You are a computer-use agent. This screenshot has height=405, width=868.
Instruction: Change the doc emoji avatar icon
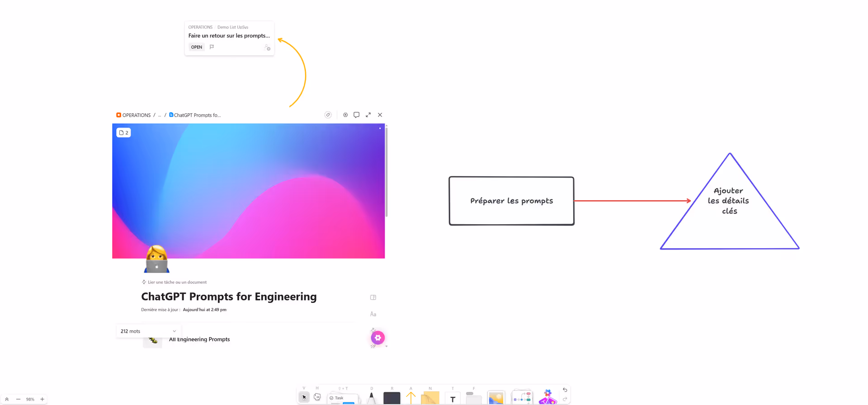(x=156, y=259)
